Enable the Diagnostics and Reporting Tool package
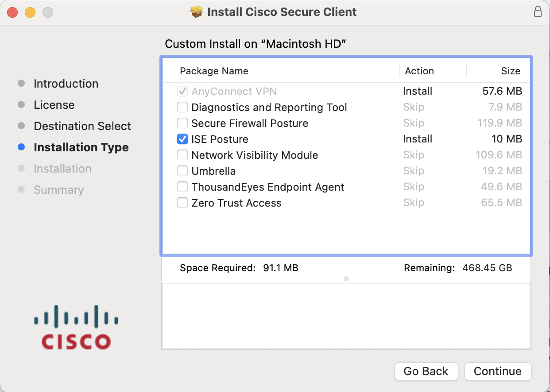 tap(182, 107)
